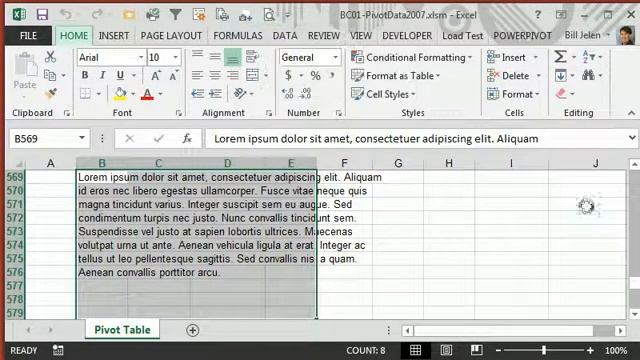The image size is (640, 360).
Task: Open the Conditional Formatting dropdown
Action: [x=411, y=57]
